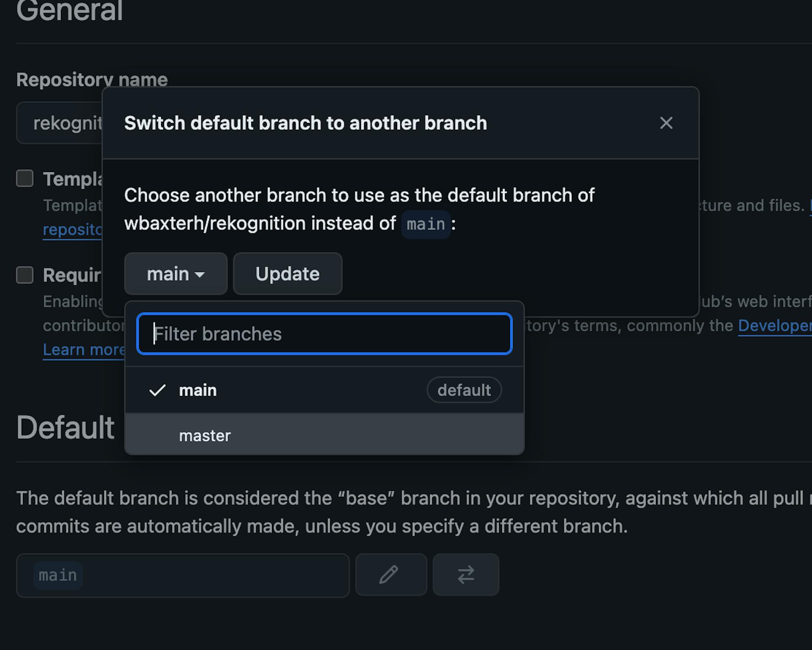The image size is (812, 650).
Task: Open the main branch selector dropdown
Action: click(x=176, y=274)
